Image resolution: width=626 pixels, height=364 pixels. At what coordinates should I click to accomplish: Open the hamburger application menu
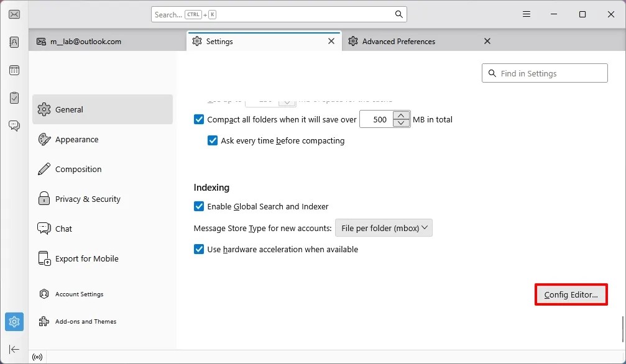527,14
